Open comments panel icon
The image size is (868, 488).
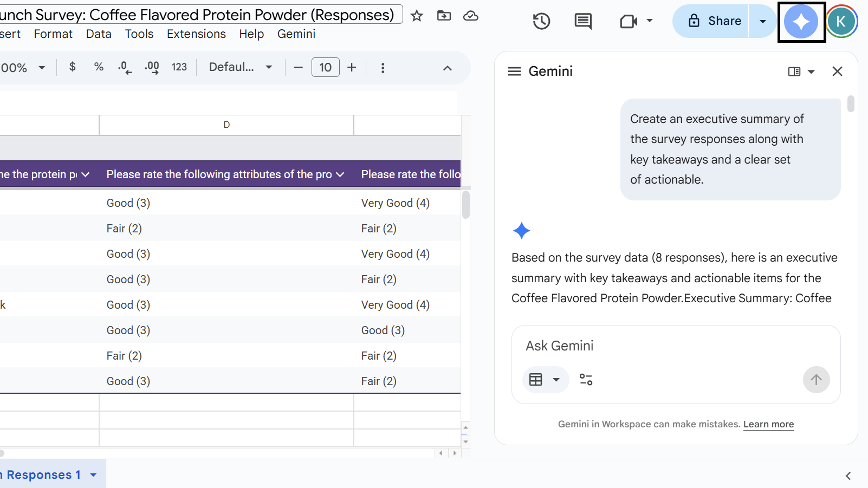[x=583, y=21]
